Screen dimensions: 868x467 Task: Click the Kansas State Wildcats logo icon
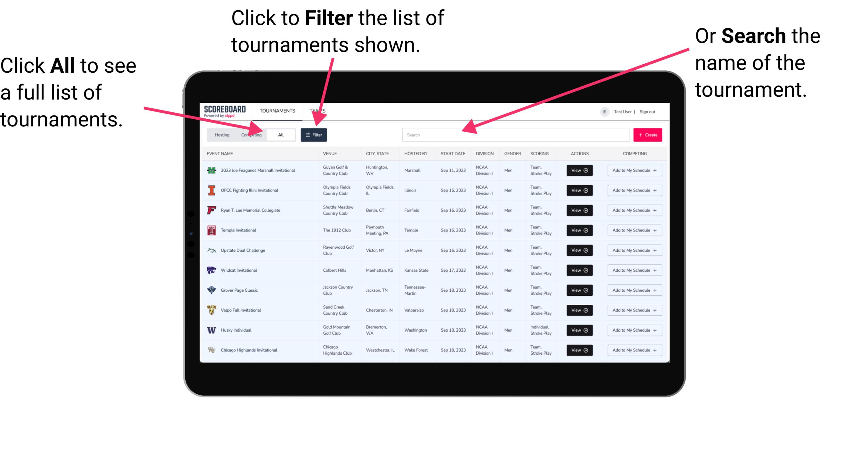212,270
